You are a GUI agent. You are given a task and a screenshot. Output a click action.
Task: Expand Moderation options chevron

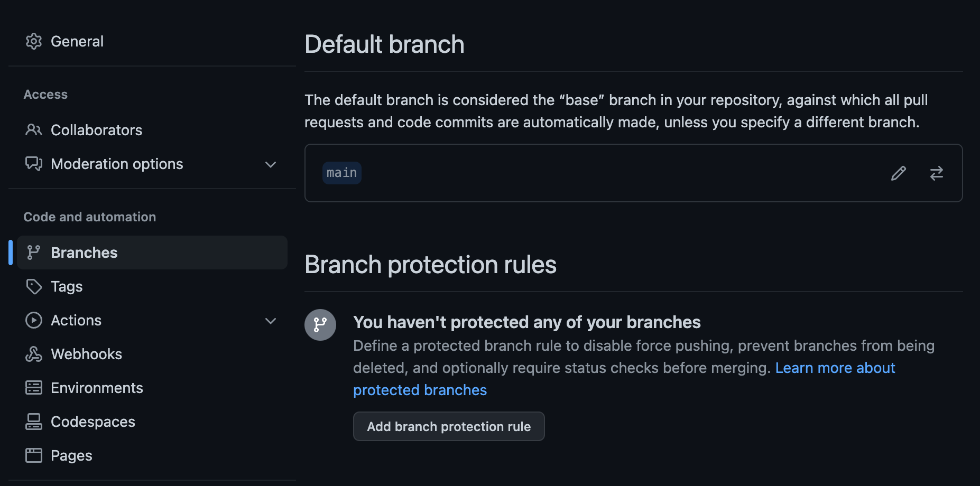point(271,164)
